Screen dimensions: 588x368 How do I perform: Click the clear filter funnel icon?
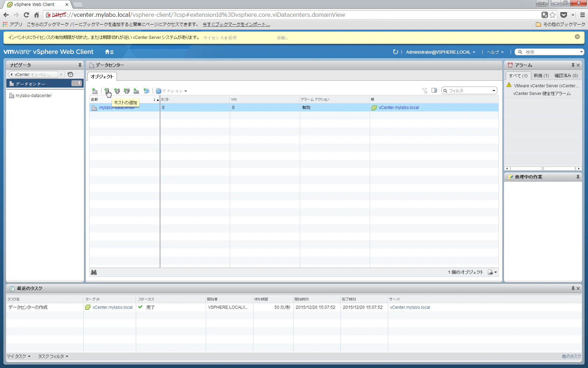[x=425, y=91]
